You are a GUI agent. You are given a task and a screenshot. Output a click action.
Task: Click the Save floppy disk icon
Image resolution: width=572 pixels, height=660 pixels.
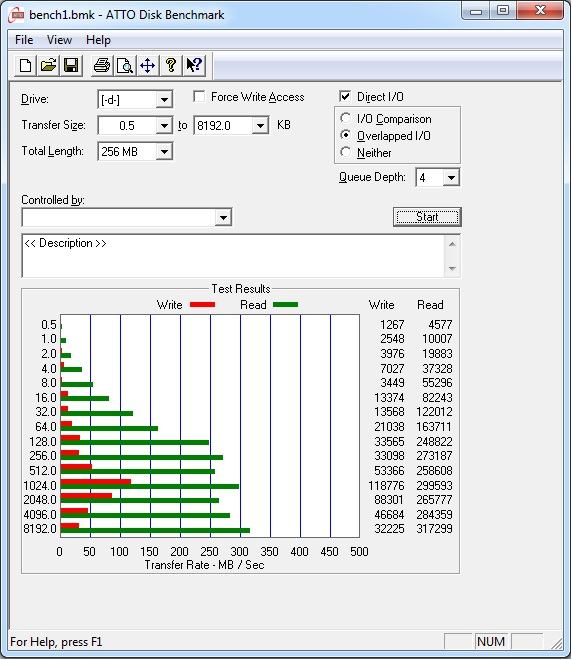point(71,66)
